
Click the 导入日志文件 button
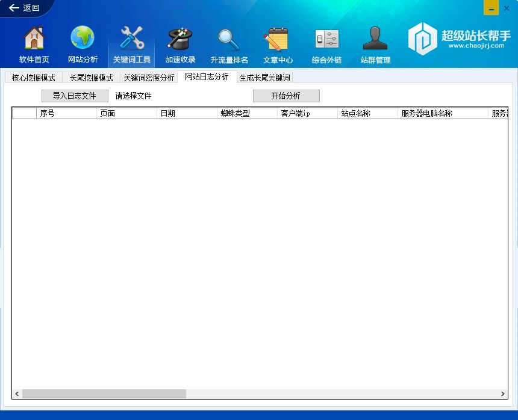click(75, 96)
